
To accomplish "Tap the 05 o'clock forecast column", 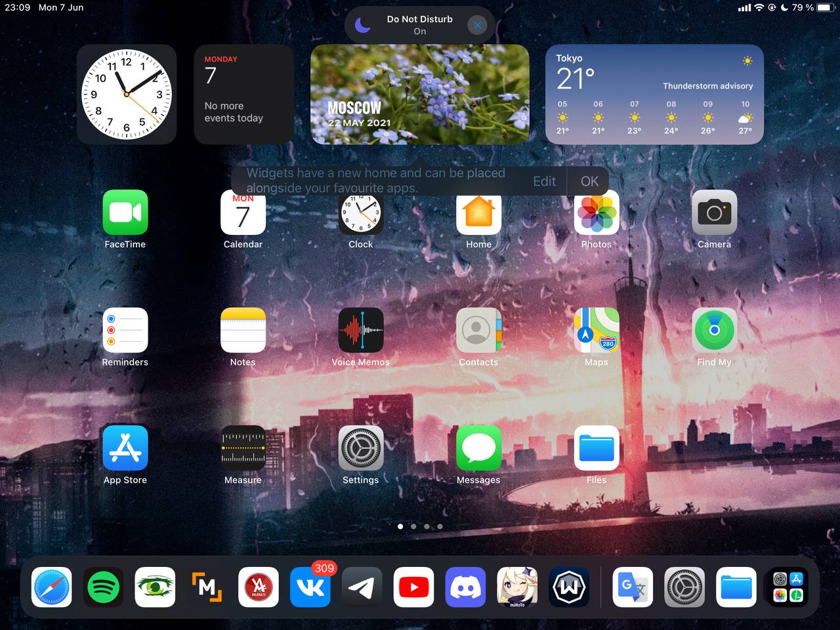I will point(562,117).
